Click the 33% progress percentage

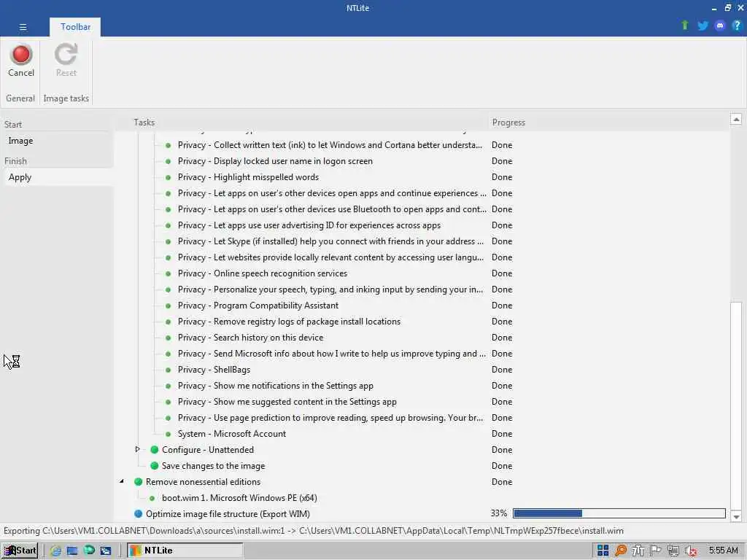(x=499, y=513)
